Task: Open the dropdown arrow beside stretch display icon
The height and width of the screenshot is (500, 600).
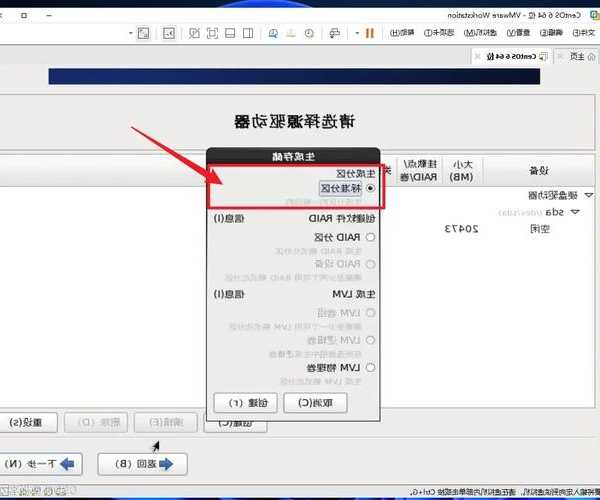Action: tap(131, 33)
